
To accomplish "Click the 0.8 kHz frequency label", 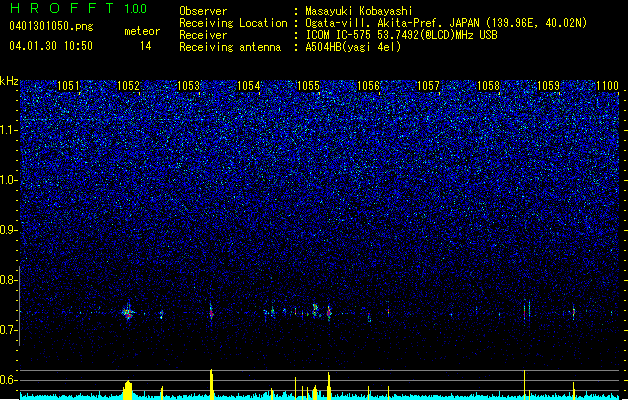I will (x=9, y=280).
